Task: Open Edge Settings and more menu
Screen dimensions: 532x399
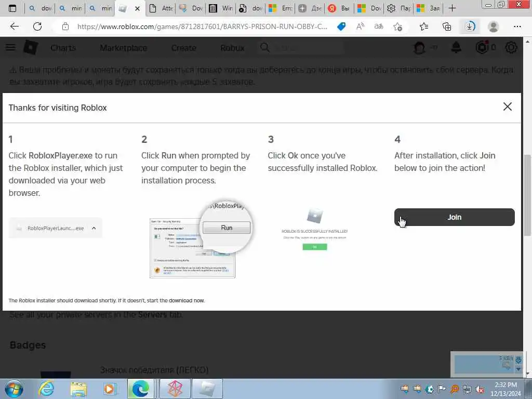Action: [x=517, y=26]
